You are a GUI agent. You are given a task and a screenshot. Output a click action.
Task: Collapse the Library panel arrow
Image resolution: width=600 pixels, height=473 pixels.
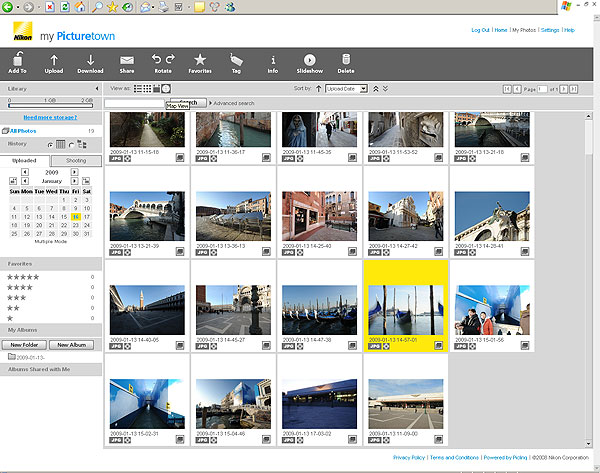[x=97, y=89]
